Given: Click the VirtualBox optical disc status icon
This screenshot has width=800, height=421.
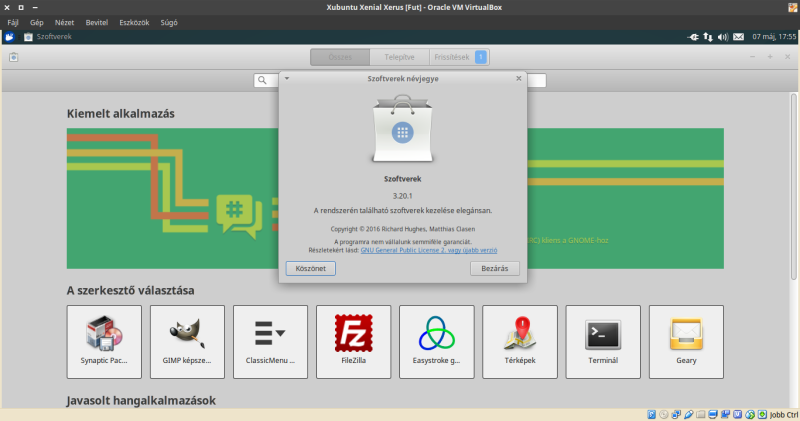Looking at the screenshot, I should coord(664,414).
